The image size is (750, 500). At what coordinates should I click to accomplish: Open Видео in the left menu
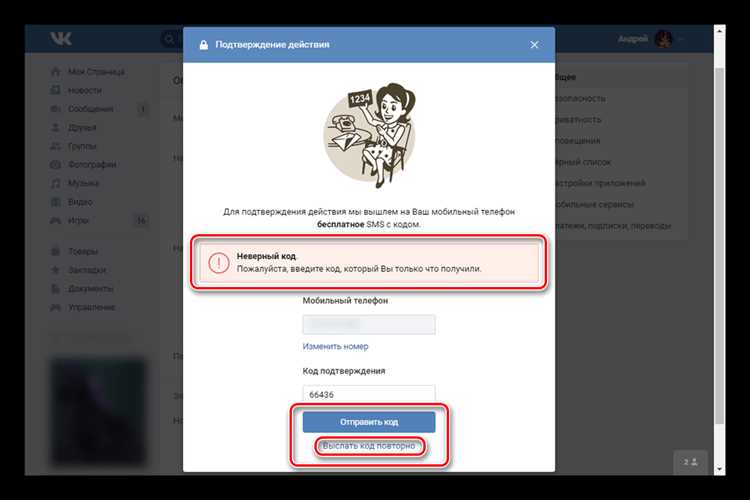point(81,201)
